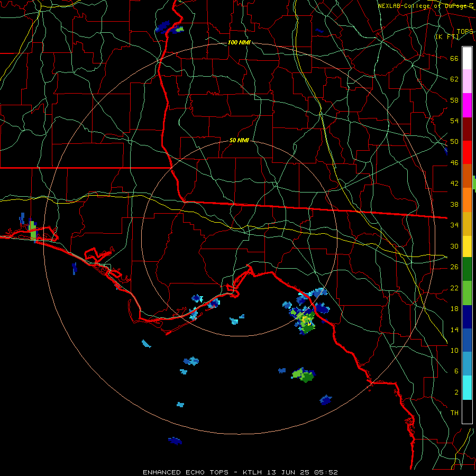Click the legend value "62"
The width and height of the screenshot is (476, 476).
pyautogui.click(x=454, y=79)
